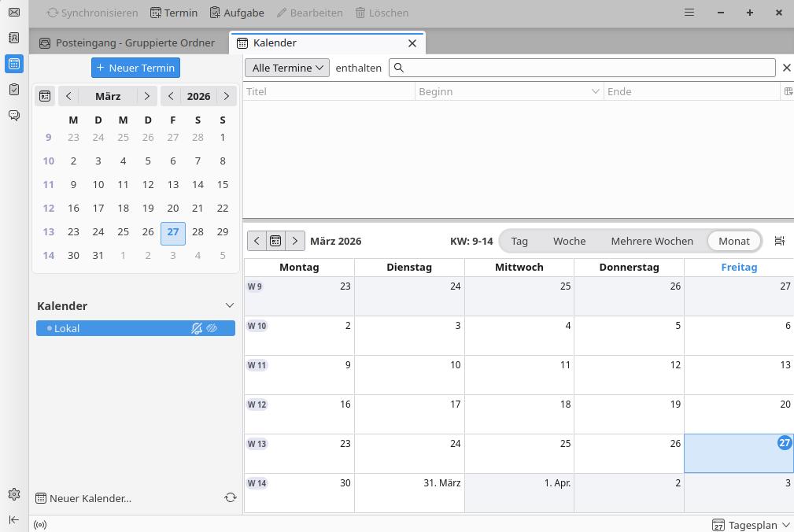Select the Woche view option
The height and width of the screenshot is (532, 794).
(569, 241)
